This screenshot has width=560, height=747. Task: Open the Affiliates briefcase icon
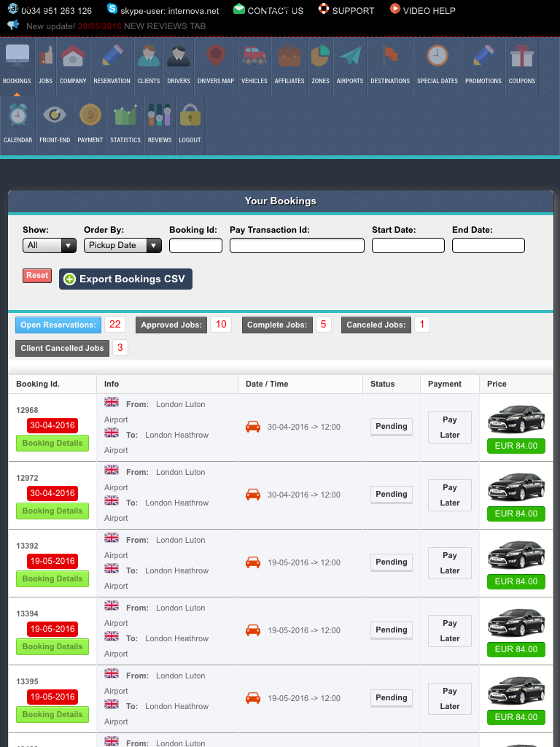[x=289, y=55]
